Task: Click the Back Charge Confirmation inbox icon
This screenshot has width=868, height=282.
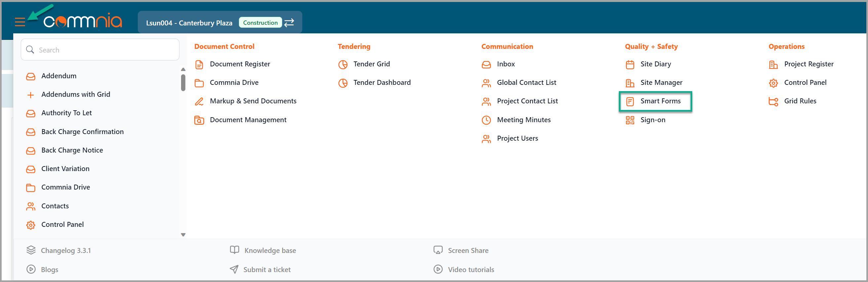Action: click(31, 132)
